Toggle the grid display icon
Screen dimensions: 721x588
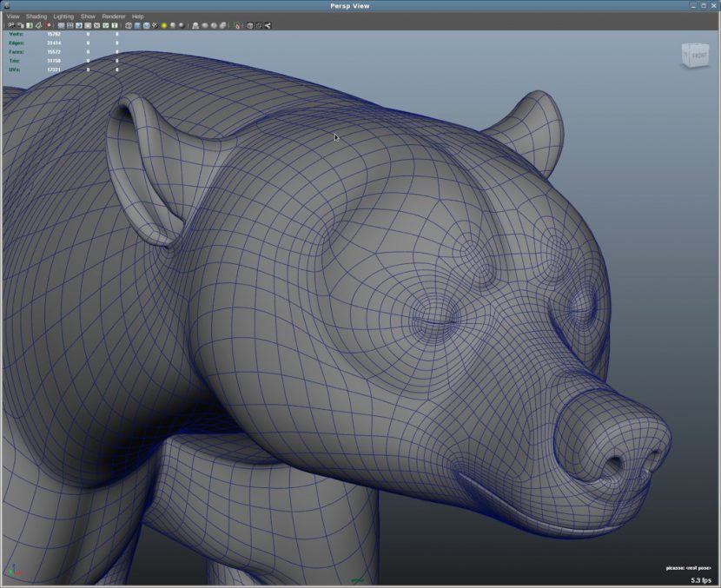[x=62, y=27]
